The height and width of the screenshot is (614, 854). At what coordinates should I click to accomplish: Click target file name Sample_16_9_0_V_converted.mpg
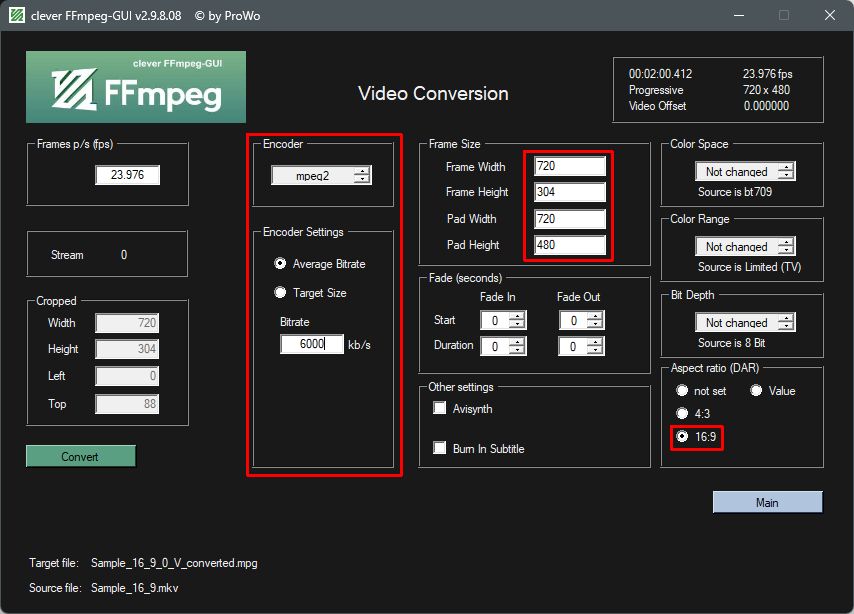click(x=174, y=563)
